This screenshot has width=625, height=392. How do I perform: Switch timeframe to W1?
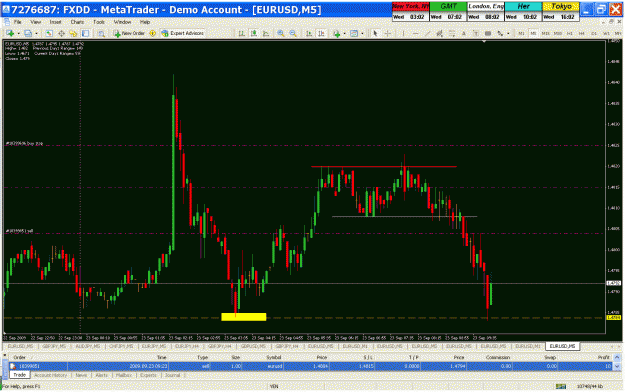pyautogui.click(x=606, y=33)
